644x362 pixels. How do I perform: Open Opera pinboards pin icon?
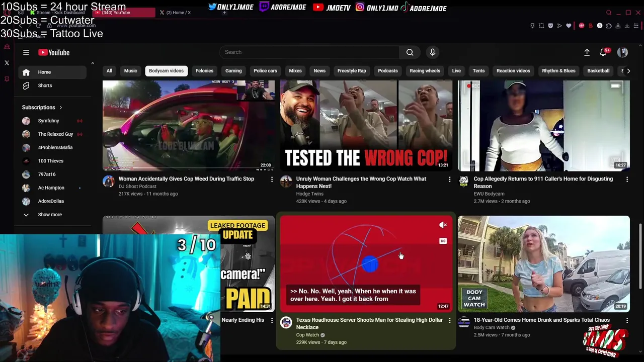point(532,26)
